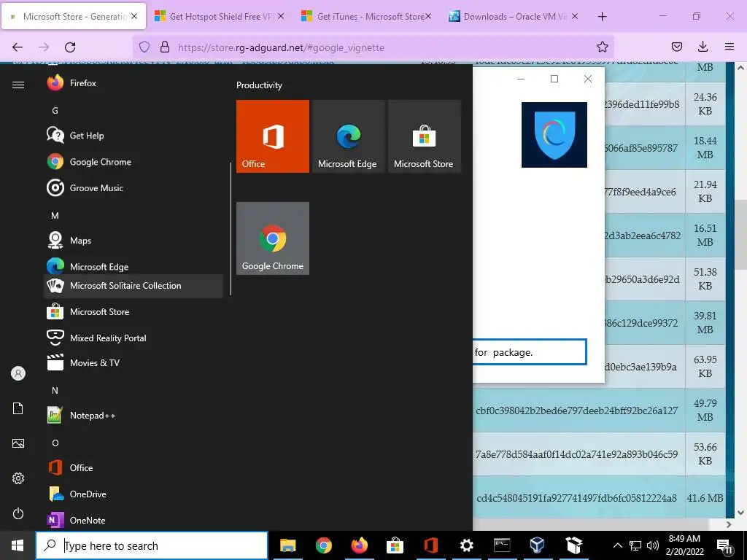The image size is (747, 560).
Task: Open the clock showing 8:49 AM
Action: point(684,545)
